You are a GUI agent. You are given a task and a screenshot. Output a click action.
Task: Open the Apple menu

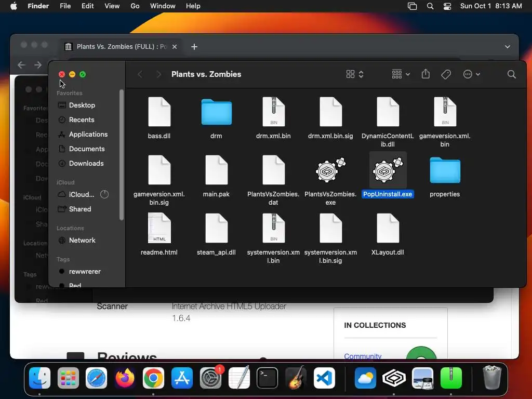14,6
